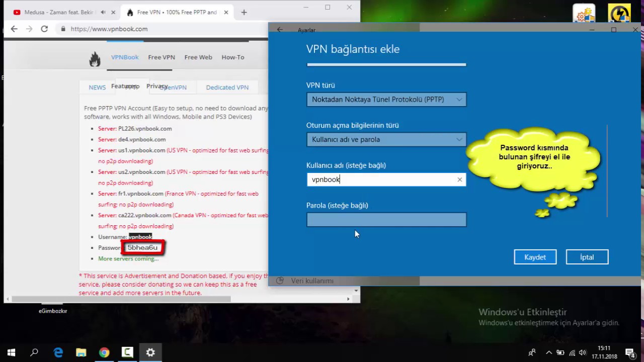Click the us1.vpnbook.com server text
The width and height of the screenshot is (644, 362).
(x=142, y=150)
